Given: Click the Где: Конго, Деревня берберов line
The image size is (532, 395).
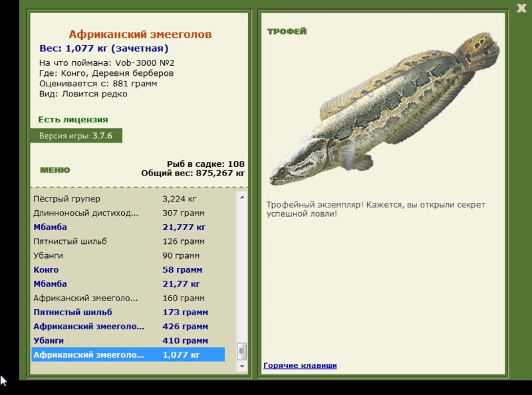Looking at the screenshot, I should coord(106,73).
